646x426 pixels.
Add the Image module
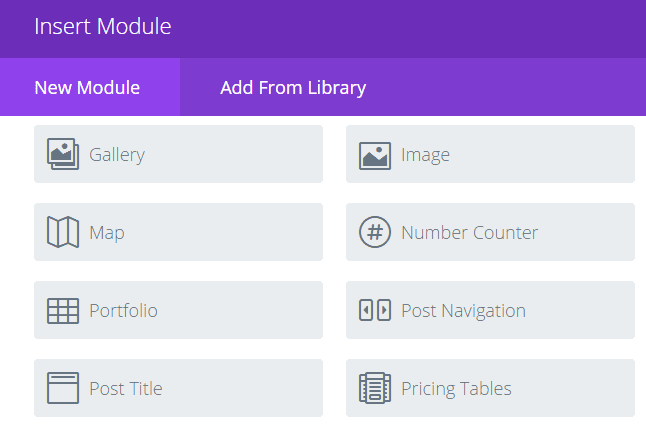(x=425, y=155)
